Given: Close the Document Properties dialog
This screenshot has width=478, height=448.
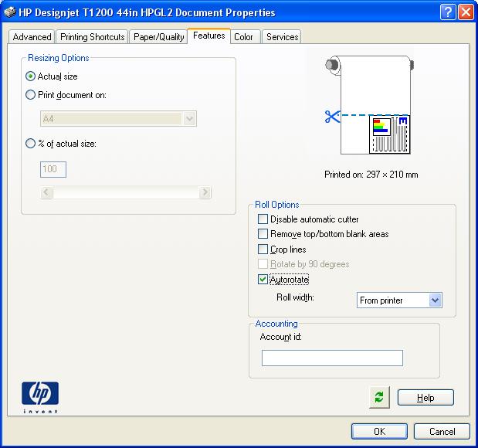Looking at the screenshot, I should (466, 12).
